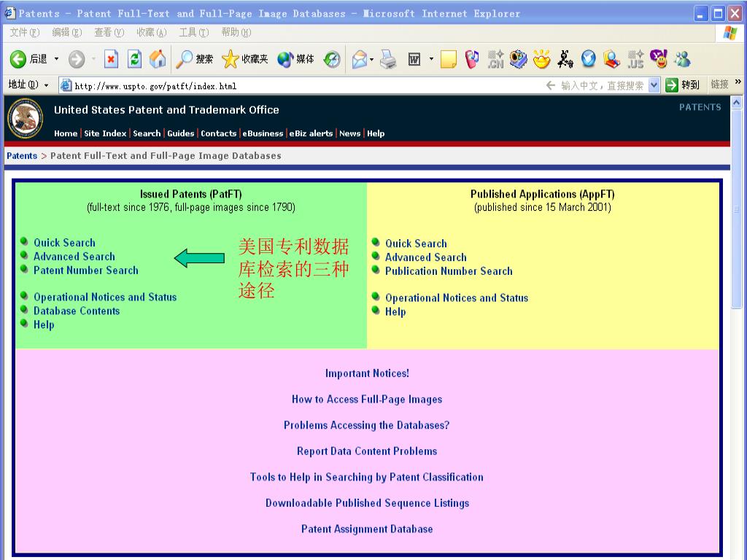Click the .CN domain toolbar icon
Screen dimensions: 747x560
click(495, 59)
